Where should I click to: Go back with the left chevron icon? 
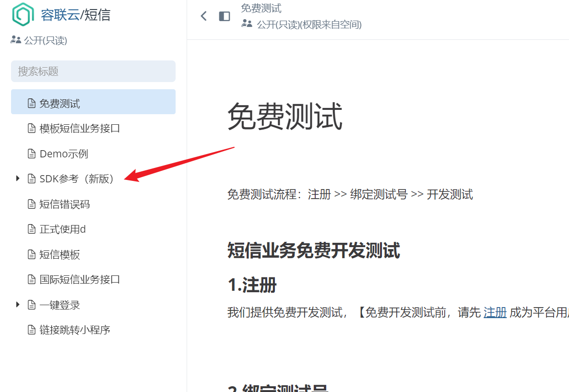tap(203, 16)
